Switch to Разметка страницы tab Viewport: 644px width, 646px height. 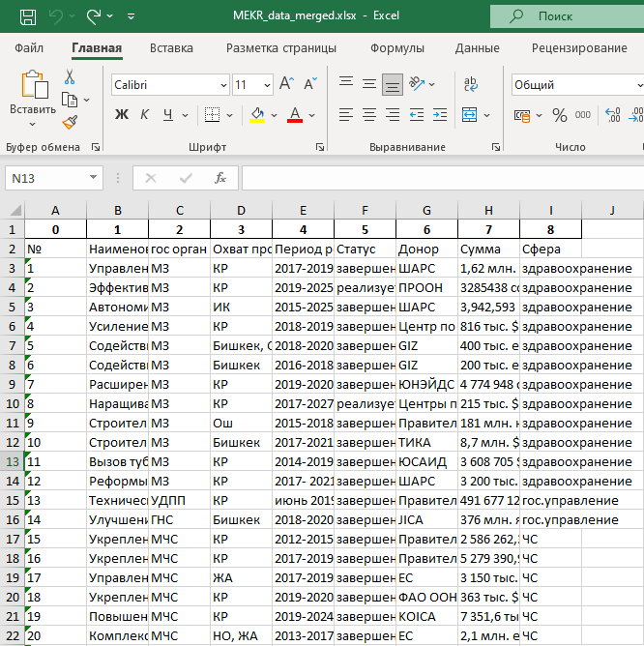coord(281,48)
